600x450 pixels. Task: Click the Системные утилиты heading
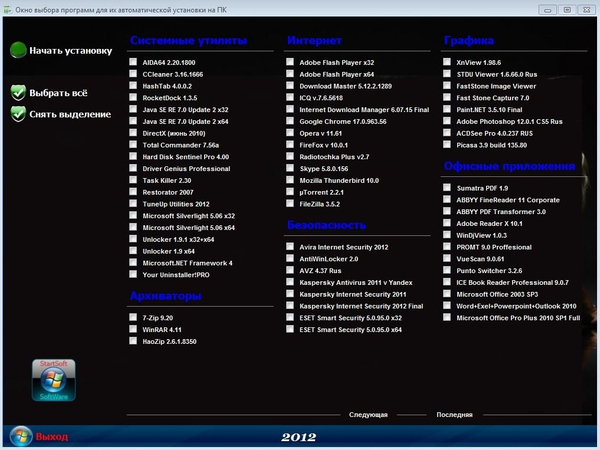188,41
